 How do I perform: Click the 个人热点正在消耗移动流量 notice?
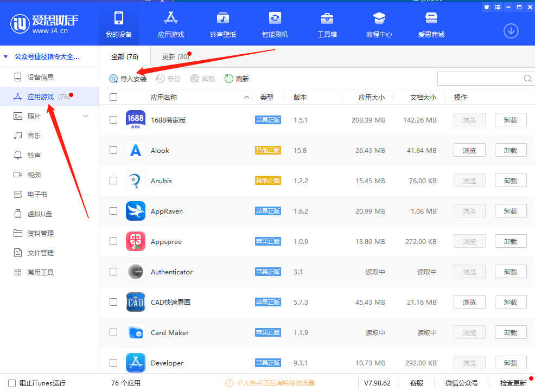pos(270,383)
